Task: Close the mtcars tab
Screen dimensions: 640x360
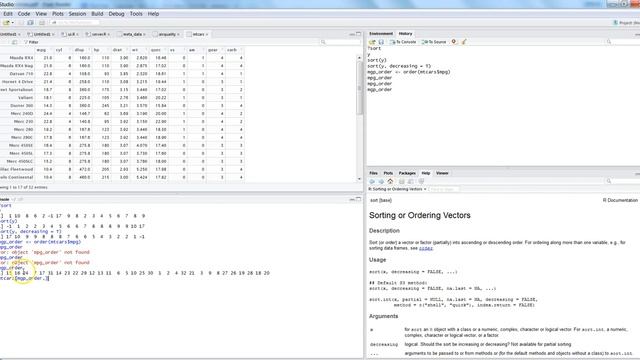Action: 207,34
